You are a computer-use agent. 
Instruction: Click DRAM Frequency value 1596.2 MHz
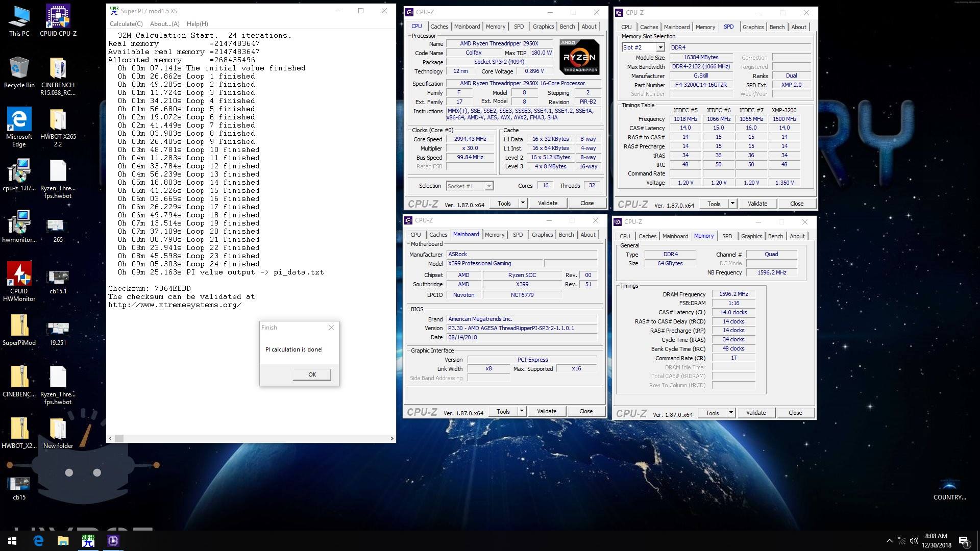[x=733, y=294]
